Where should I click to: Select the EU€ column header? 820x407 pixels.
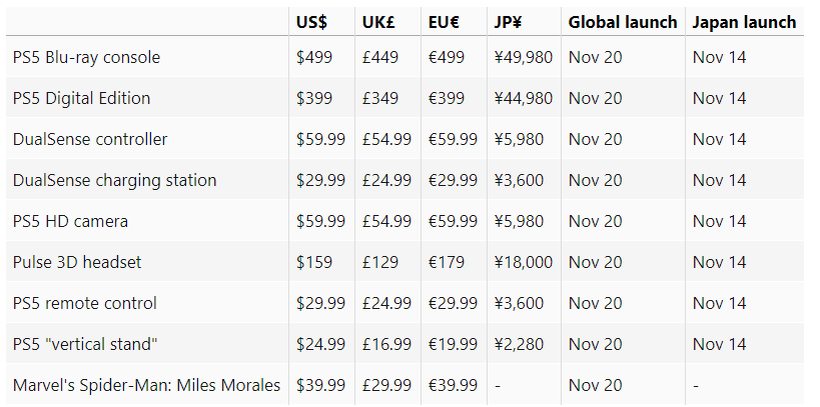(446, 22)
